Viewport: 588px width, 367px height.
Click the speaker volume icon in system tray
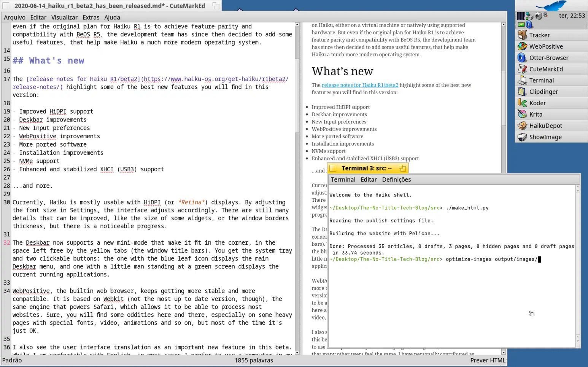tap(538, 16)
